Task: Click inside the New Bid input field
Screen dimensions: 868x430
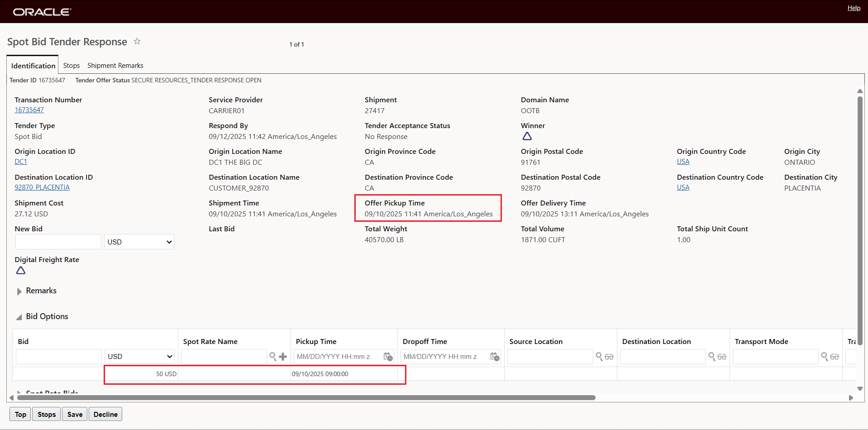Action: tap(58, 242)
